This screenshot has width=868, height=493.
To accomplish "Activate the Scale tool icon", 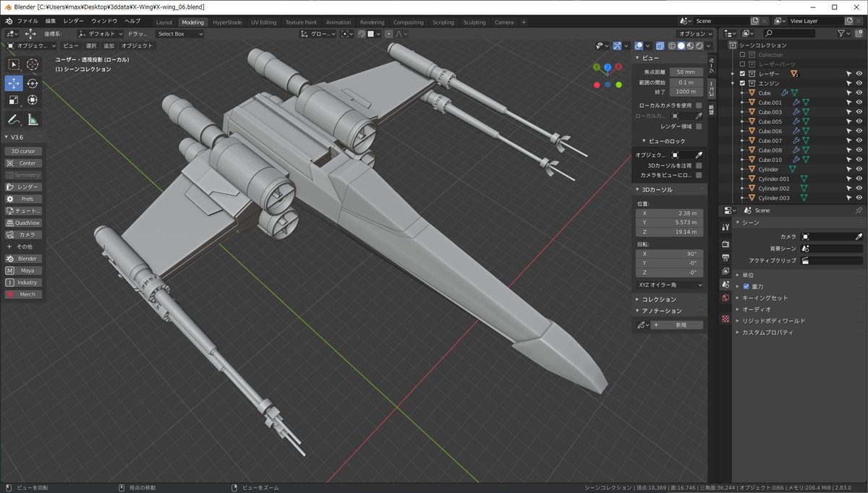I will 14,100.
